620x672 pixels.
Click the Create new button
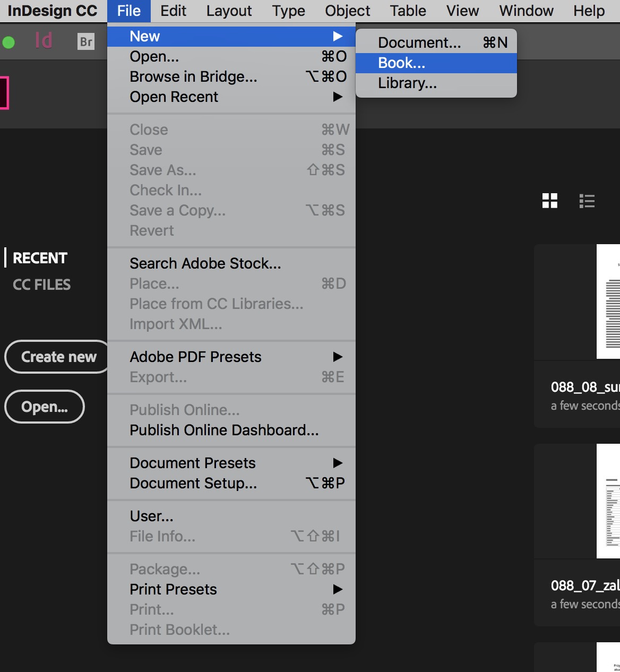point(57,357)
